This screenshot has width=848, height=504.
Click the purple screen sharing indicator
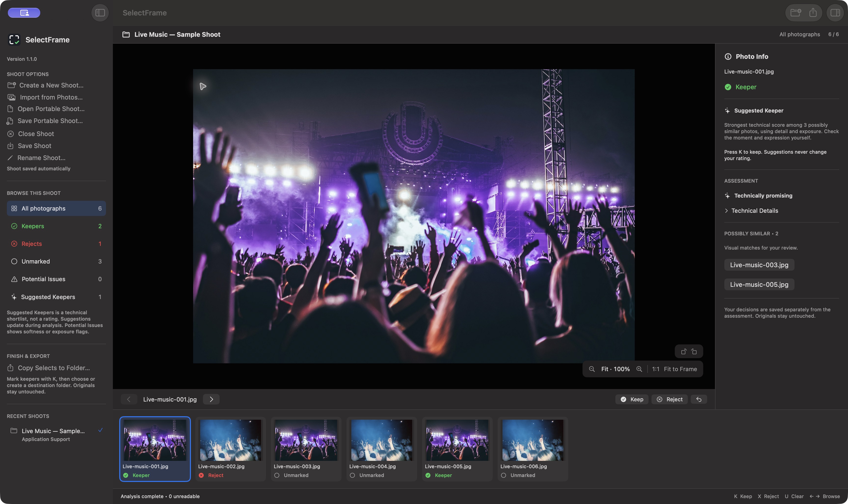(x=24, y=13)
